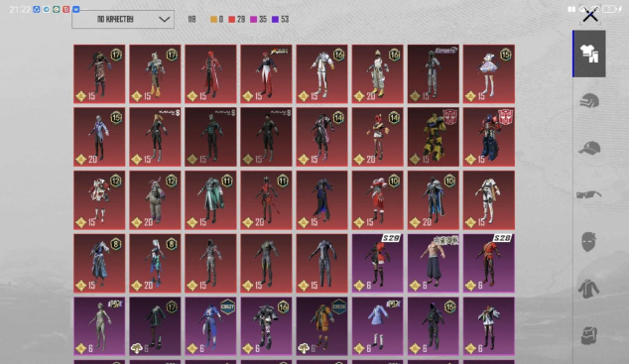Select the helmet category icon

pos(589,100)
